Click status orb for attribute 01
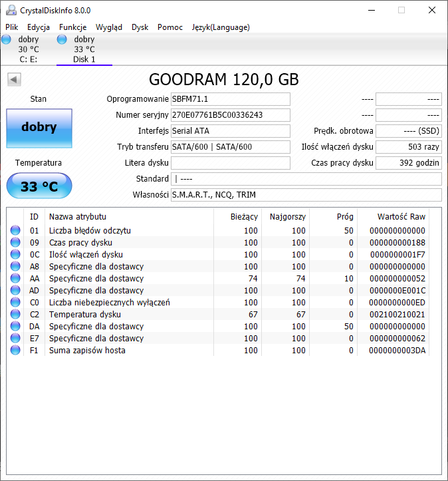 pos(15,230)
